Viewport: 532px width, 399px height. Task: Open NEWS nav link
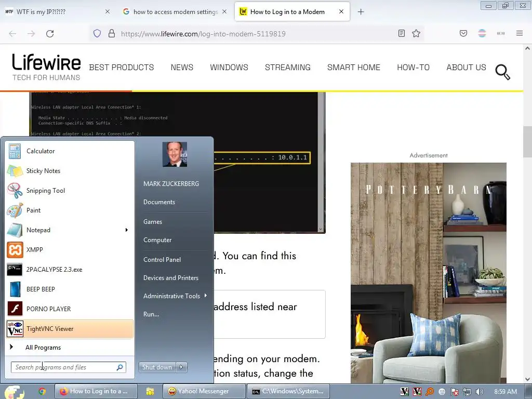pos(182,67)
